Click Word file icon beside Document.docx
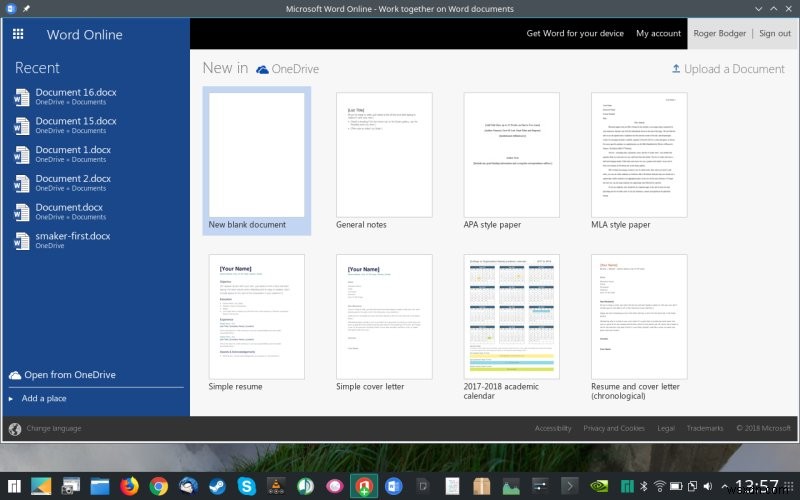This screenshot has width=800, height=500. [x=21, y=212]
